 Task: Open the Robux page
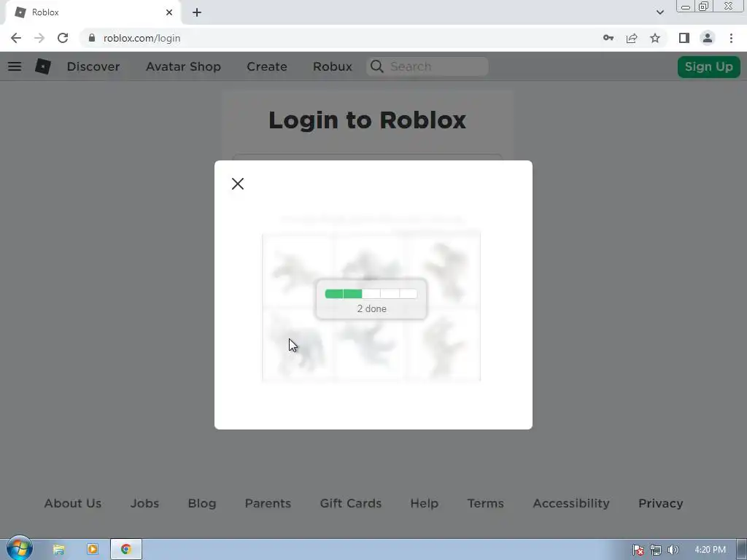point(333,66)
